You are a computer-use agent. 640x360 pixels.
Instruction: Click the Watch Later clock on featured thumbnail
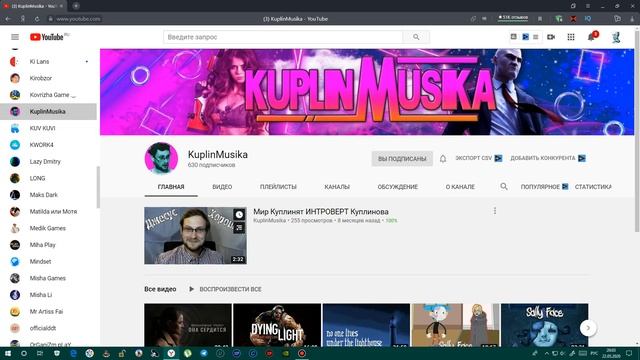coord(239,214)
